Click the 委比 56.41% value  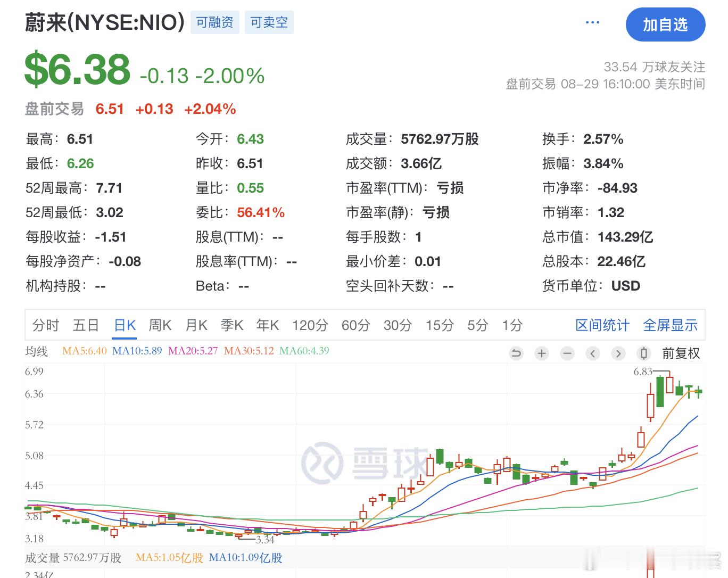point(261,213)
